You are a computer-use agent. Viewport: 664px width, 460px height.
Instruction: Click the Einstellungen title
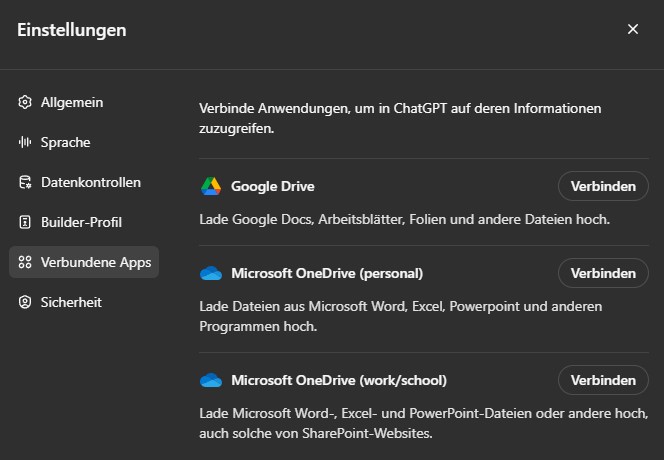(72, 30)
